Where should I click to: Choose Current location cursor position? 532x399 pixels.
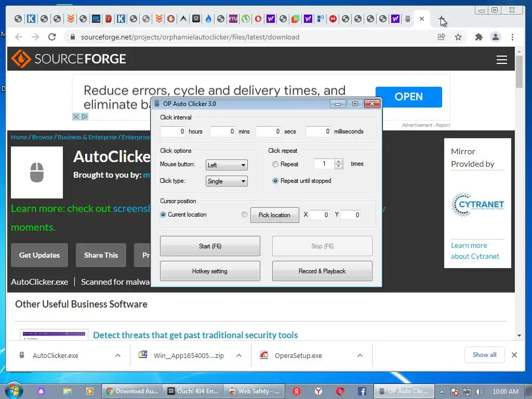pyautogui.click(x=163, y=215)
